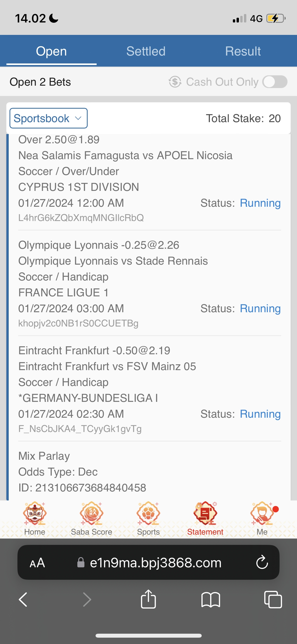This screenshot has height=644, width=297.
Task: Tap the Cash Out dollar coin icon
Action: 175,82
